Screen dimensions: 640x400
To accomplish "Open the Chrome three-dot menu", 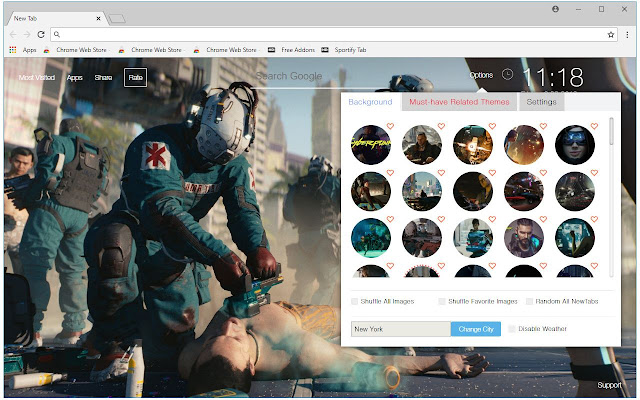I will [x=627, y=35].
